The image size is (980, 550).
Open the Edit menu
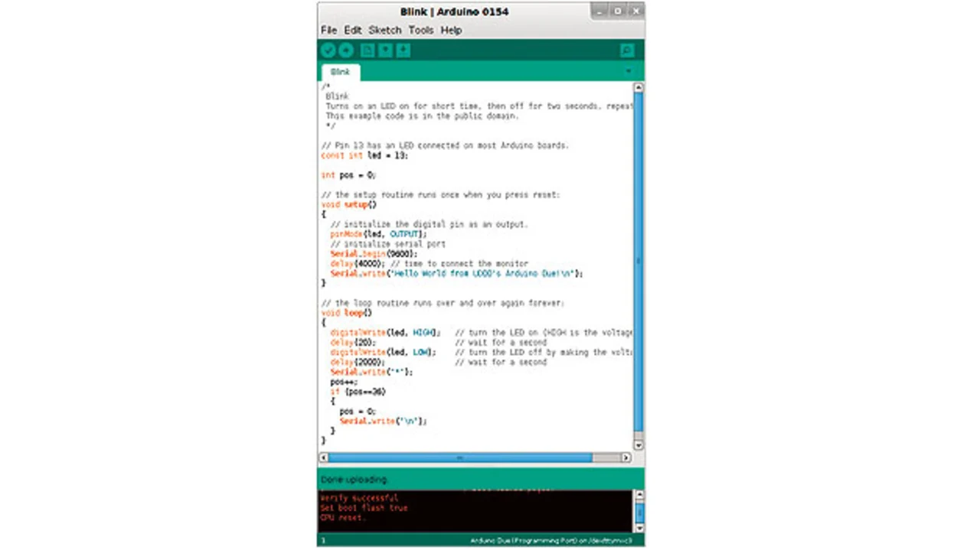(x=352, y=30)
